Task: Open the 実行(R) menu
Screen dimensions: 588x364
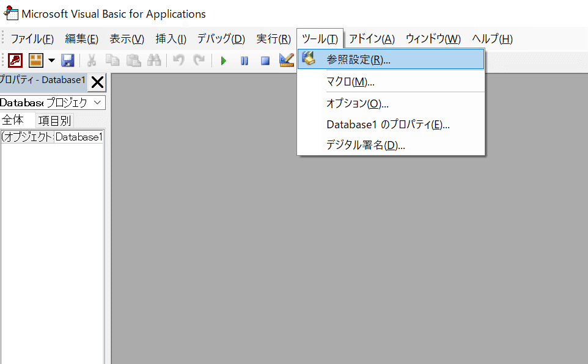Action: [273, 38]
